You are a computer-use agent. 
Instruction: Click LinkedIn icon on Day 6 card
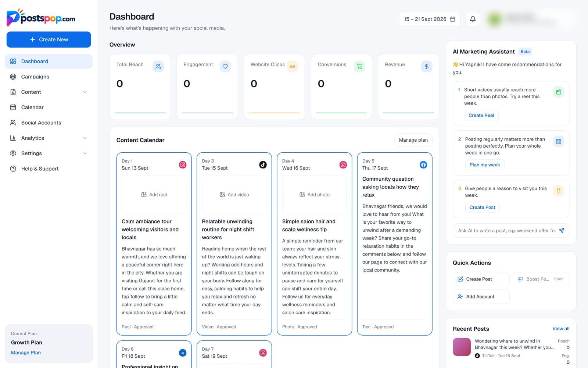[x=183, y=353]
